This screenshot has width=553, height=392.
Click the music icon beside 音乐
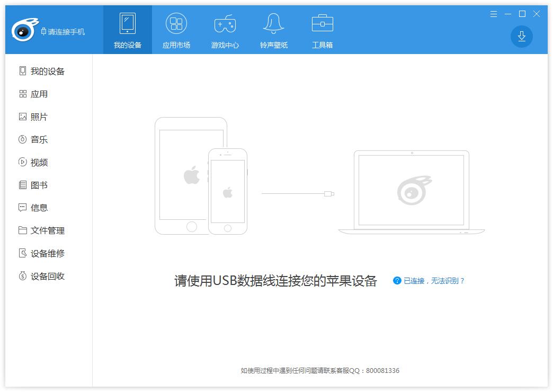(x=23, y=139)
